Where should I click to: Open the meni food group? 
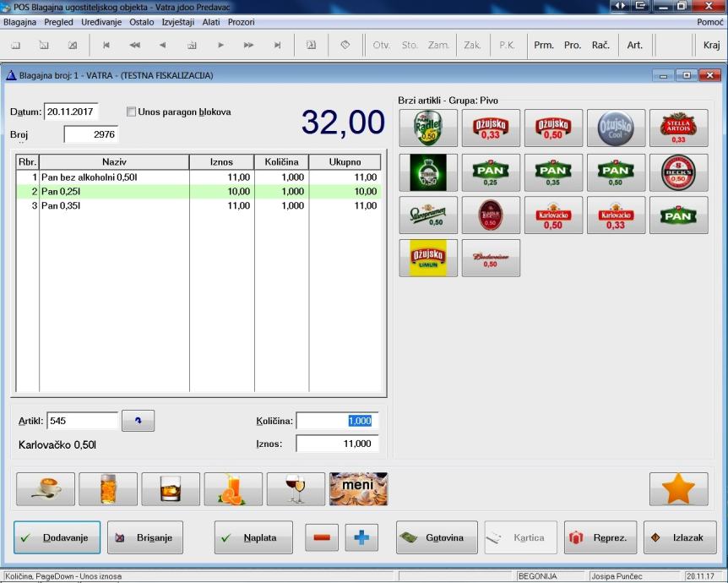(358, 488)
